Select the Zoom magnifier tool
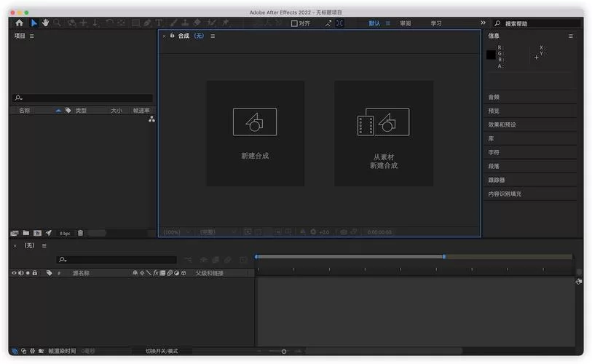 (x=57, y=23)
